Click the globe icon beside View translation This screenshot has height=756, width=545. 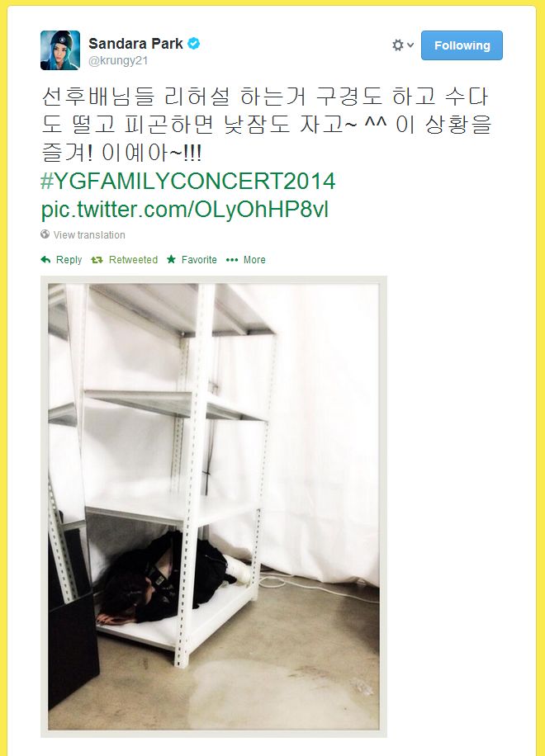[45, 234]
